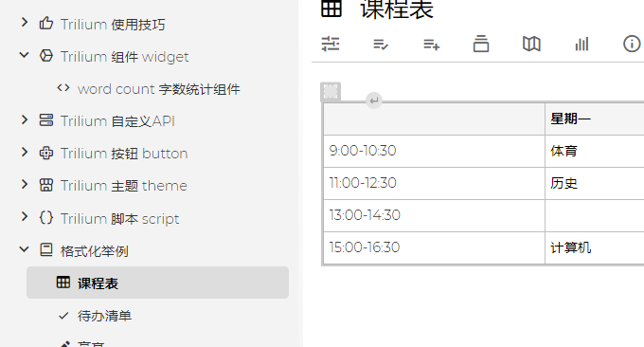Open the note paths stack icon

[481, 44]
